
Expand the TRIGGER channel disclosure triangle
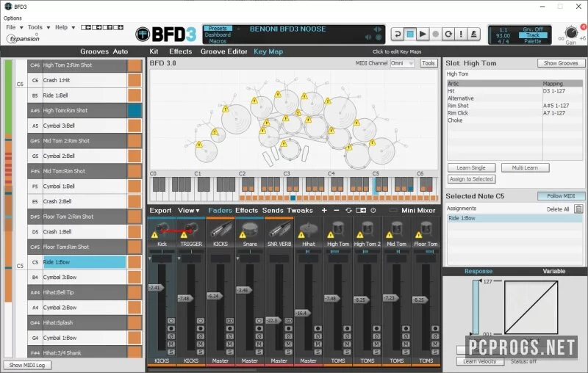[179, 258]
